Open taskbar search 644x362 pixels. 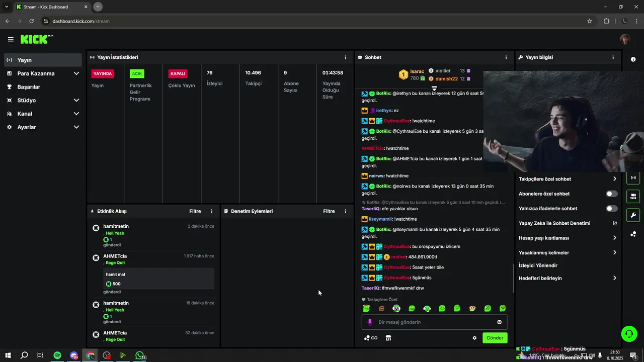pos(24,355)
